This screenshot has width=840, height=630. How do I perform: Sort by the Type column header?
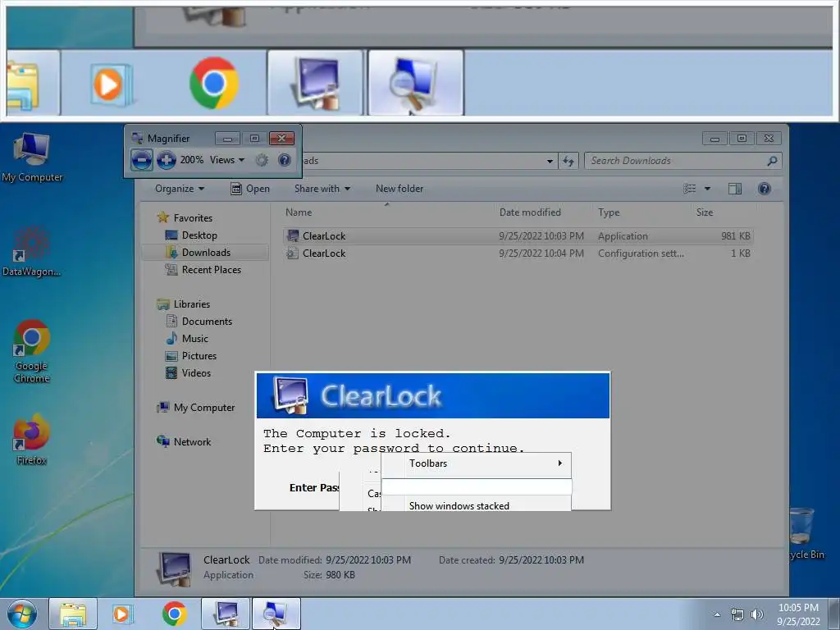[x=609, y=212]
